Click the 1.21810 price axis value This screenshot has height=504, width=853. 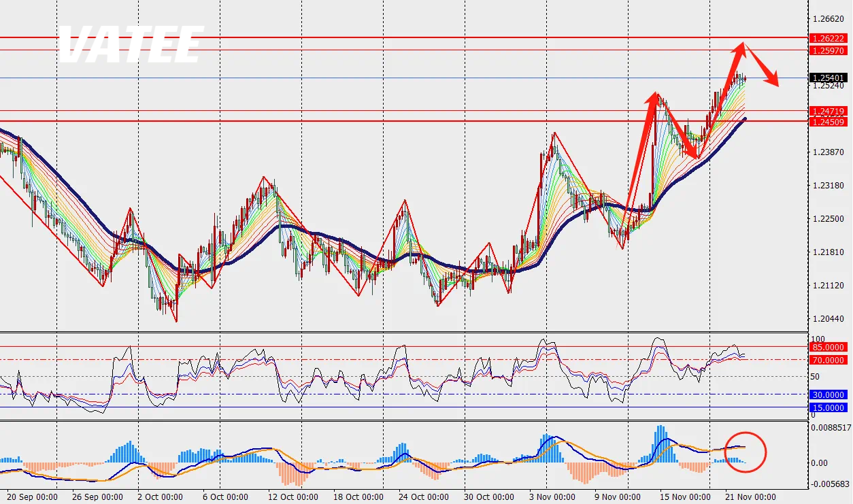coord(829,252)
